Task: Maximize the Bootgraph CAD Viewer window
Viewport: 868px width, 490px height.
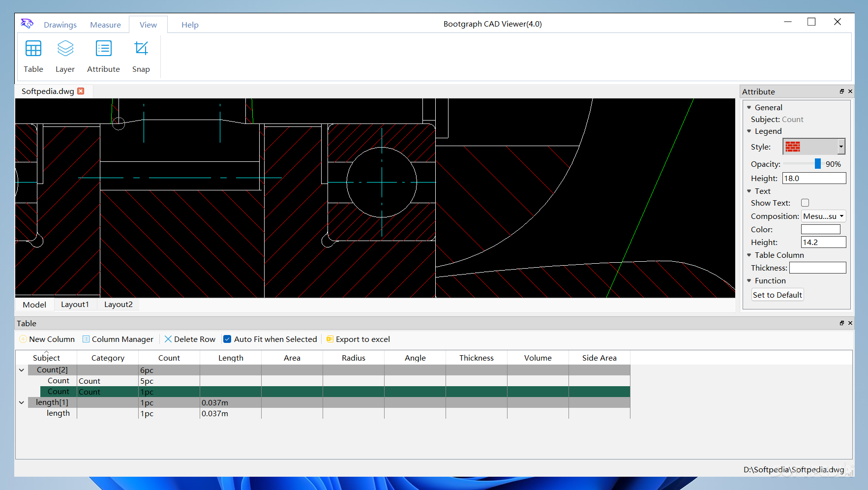Action: coord(811,22)
